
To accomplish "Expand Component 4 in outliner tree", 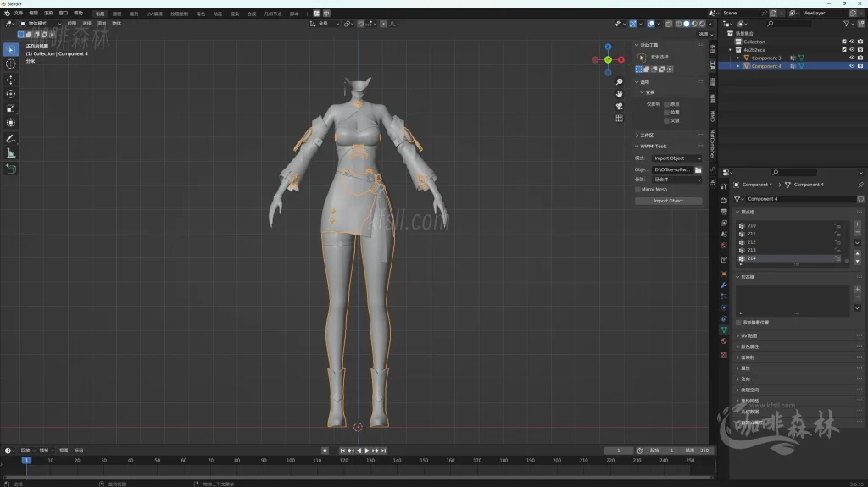I will pyautogui.click(x=738, y=66).
